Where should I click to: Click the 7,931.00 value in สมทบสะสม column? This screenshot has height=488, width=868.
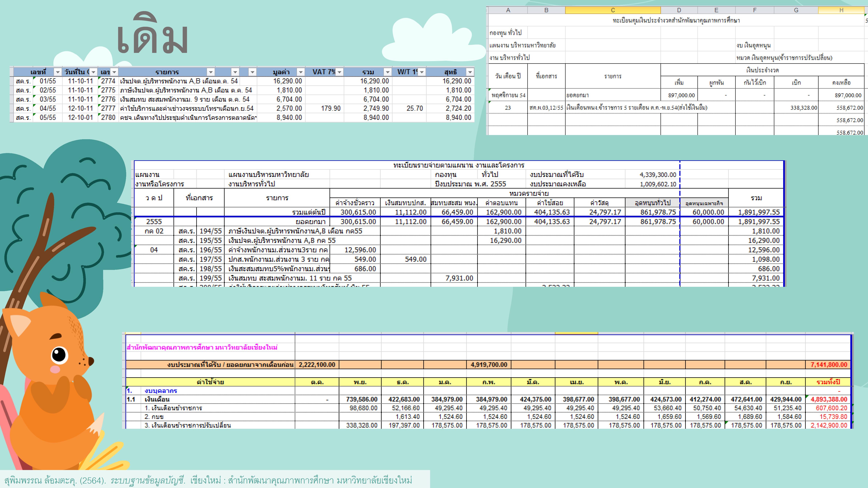(459, 278)
